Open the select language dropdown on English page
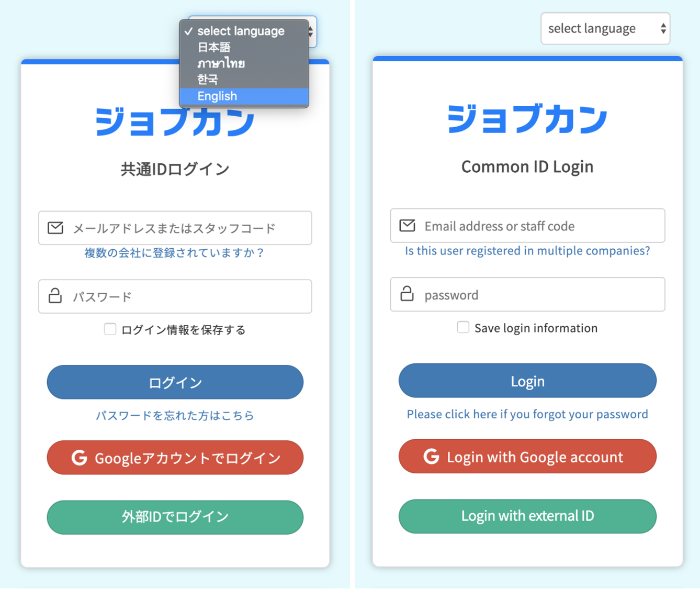 pyautogui.click(x=605, y=28)
